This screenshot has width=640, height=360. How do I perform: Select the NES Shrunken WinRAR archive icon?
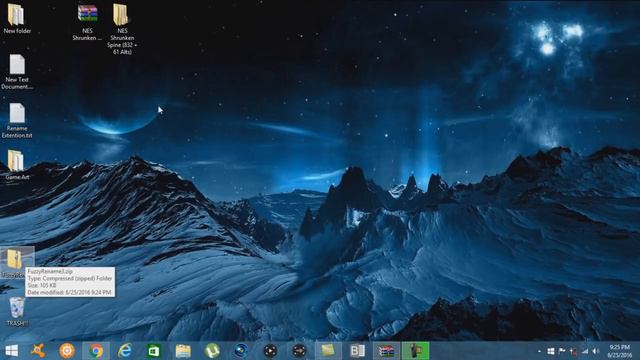87,21
